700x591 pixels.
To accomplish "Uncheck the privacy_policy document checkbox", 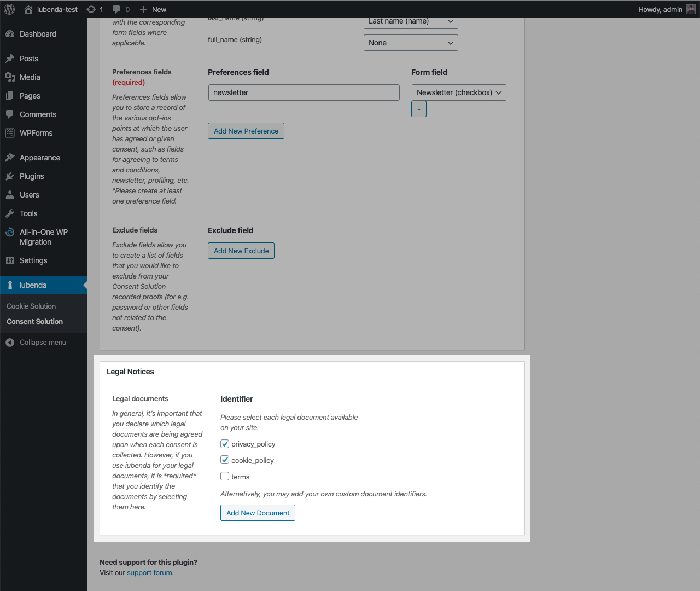I will (x=224, y=443).
